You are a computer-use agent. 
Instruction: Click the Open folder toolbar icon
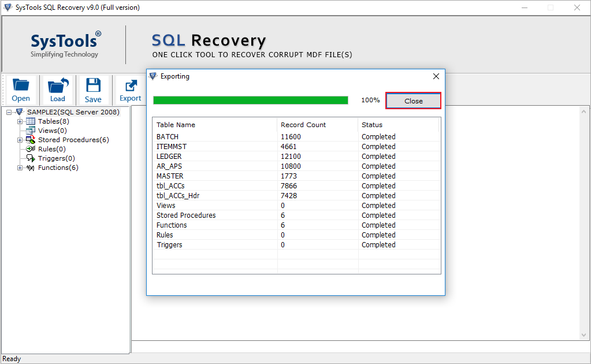pos(21,85)
